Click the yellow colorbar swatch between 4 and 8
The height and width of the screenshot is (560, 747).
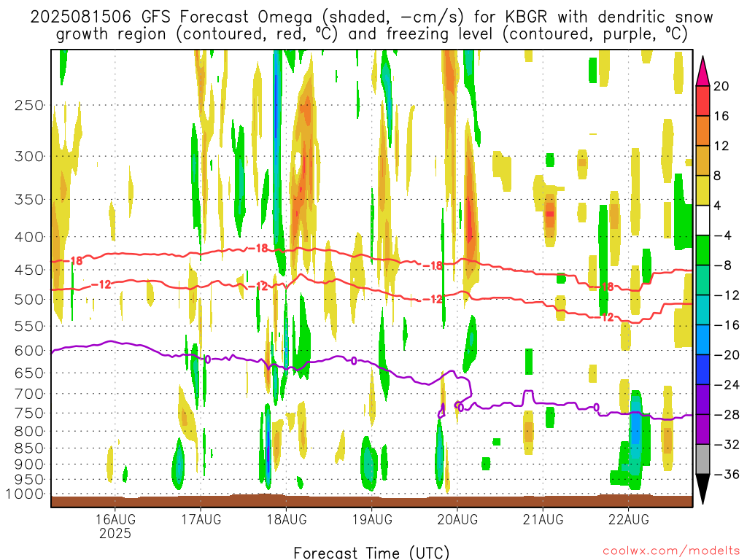pos(703,190)
